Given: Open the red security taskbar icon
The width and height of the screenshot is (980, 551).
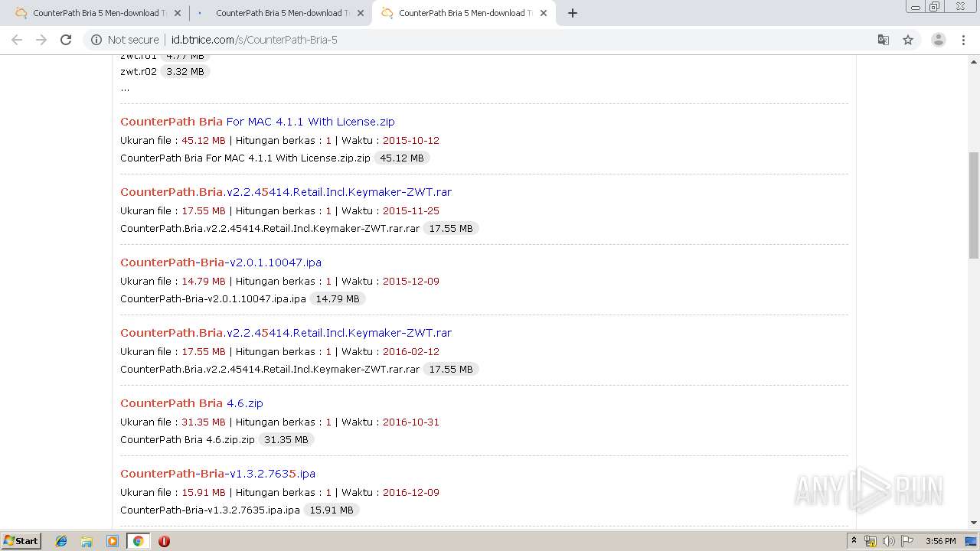Looking at the screenshot, I should click(x=164, y=541).
